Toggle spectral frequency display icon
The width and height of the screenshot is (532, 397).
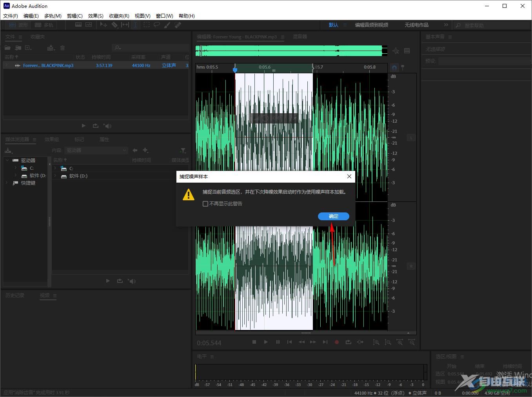78,25
